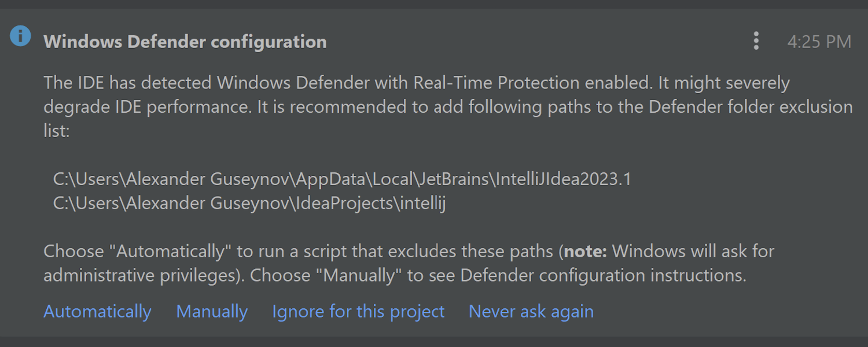
Task: Click the 4:25 PM timestamp
Action: point(819,42)
